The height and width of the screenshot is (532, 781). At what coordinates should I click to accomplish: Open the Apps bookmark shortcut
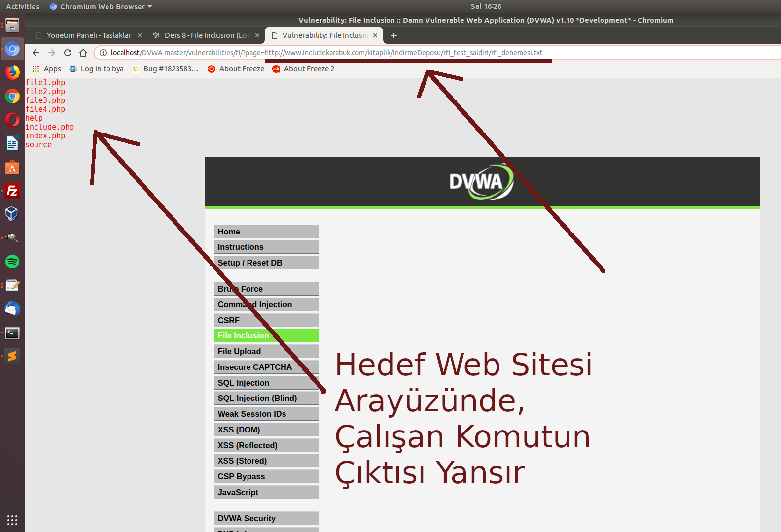[x=47, y=69]
